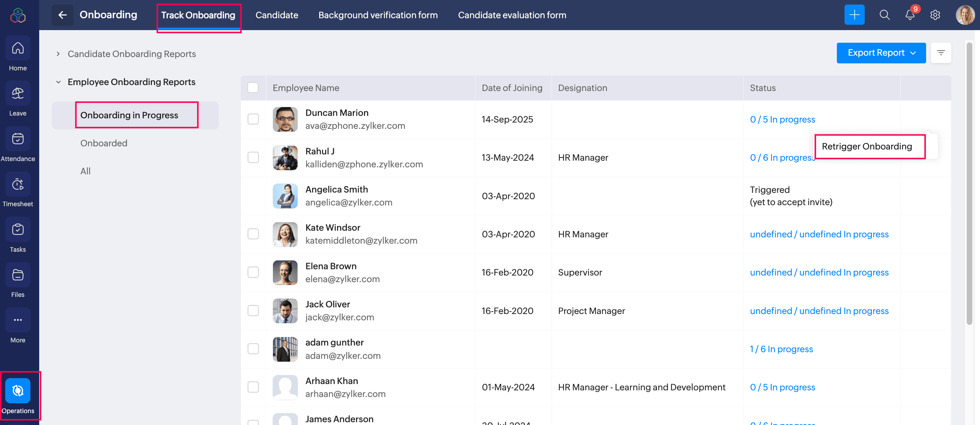Open the filter icon beside Export Report
This screenshot has height=425, width=980.
click(x=940, y=53)
